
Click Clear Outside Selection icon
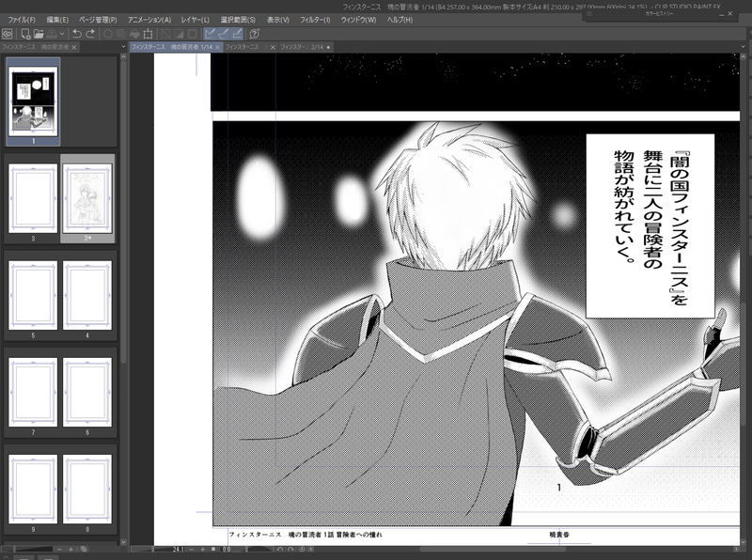click(x=121, y=34)
